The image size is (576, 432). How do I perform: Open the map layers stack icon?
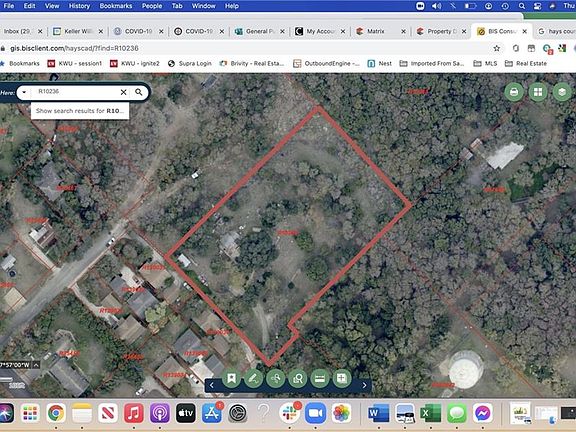click(x=562, y=92)
